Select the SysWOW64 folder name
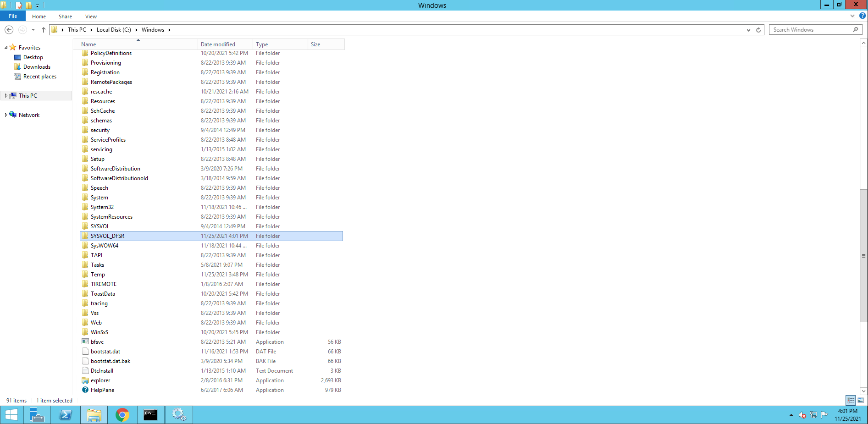 (105, 246)
